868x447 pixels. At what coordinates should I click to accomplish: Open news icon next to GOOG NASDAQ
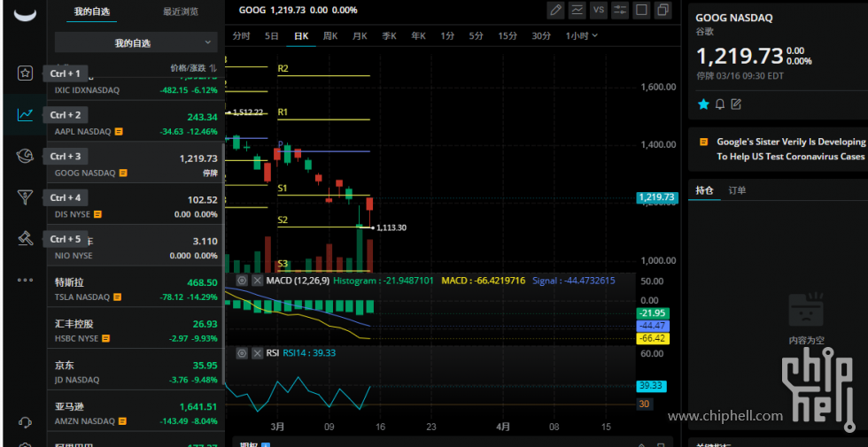123,173
